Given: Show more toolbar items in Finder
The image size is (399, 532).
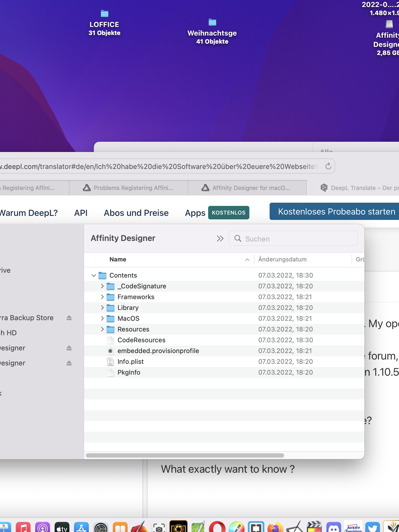Looking at the screenshot, I should point(220,239).
